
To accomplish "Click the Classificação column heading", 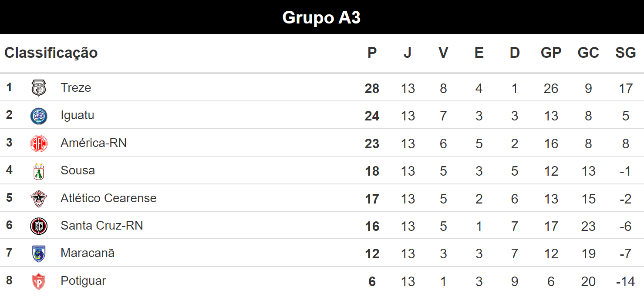I will [x=51, y=53].
